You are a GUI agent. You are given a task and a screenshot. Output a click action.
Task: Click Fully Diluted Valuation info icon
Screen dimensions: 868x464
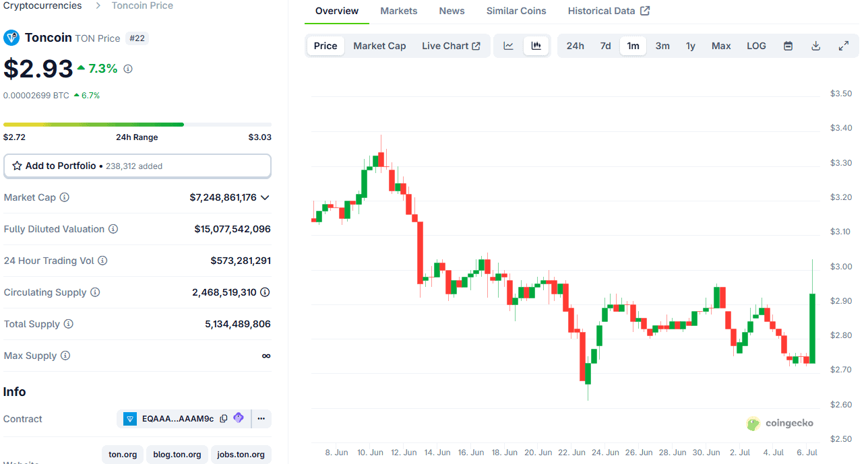click(x=113, y=229)
